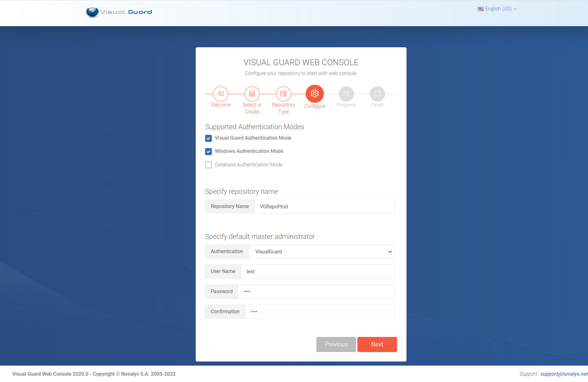Select the Select or Create step icon

(252, 94)
